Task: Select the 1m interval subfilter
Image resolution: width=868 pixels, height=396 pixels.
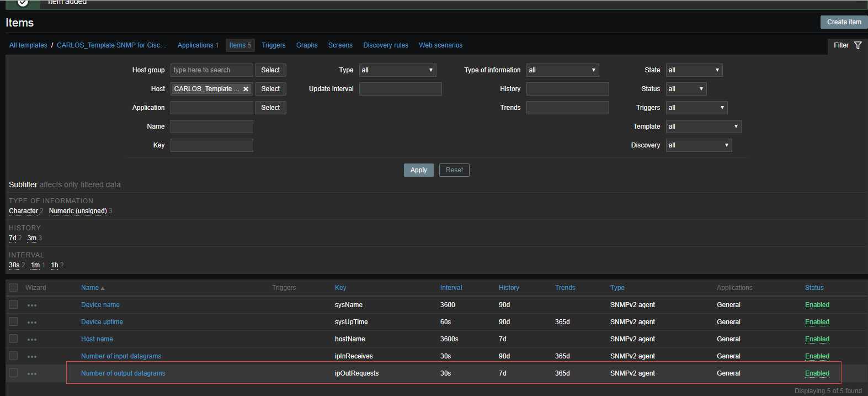Action: 35,265
